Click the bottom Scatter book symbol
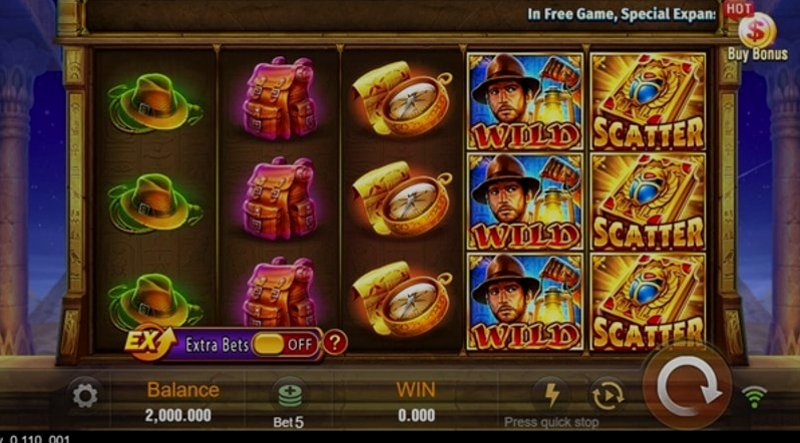The image size is (800, 443). point(648,302)
